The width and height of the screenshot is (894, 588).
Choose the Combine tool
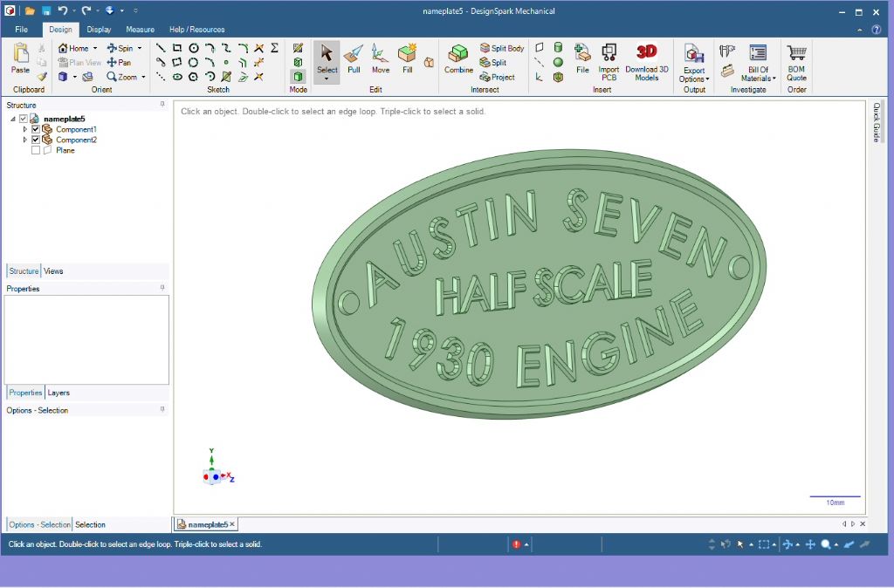click(x=458, y=58)
